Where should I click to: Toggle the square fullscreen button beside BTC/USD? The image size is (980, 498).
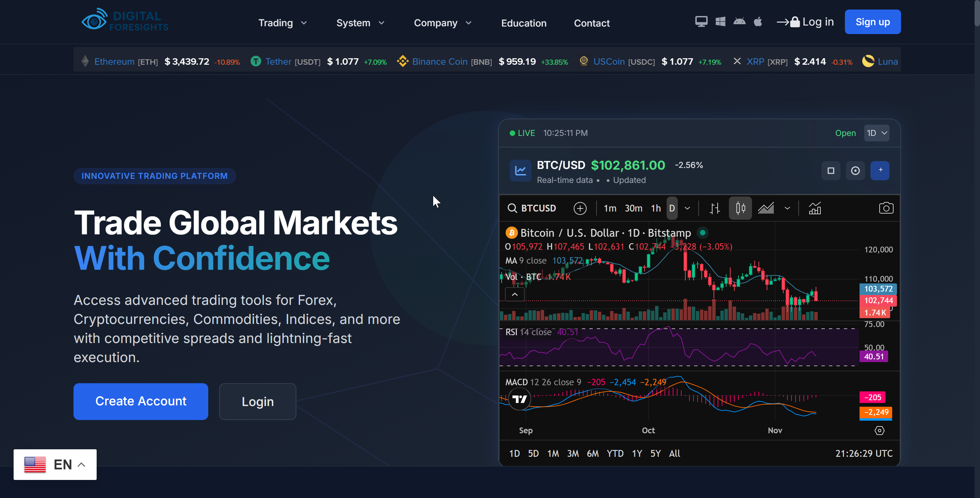pos(831,171)
